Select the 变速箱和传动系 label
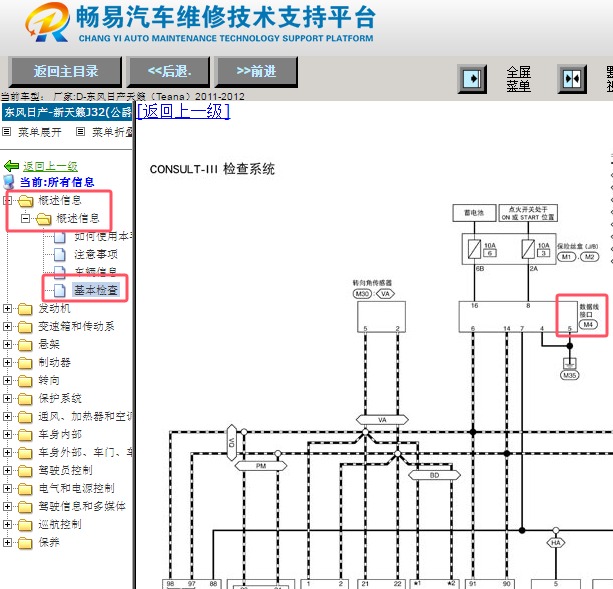 76,326
